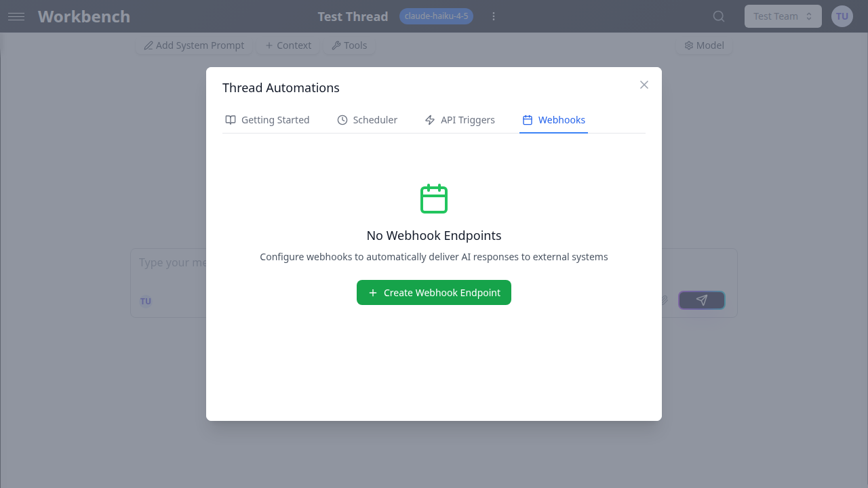
Task: Show the Webhooks tab
Action: tap(553, 119)
